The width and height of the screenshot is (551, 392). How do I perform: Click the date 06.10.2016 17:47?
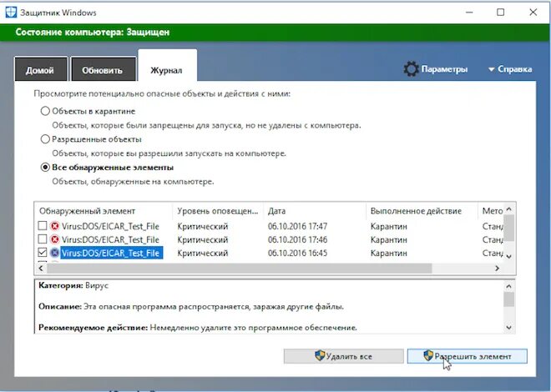297,226
